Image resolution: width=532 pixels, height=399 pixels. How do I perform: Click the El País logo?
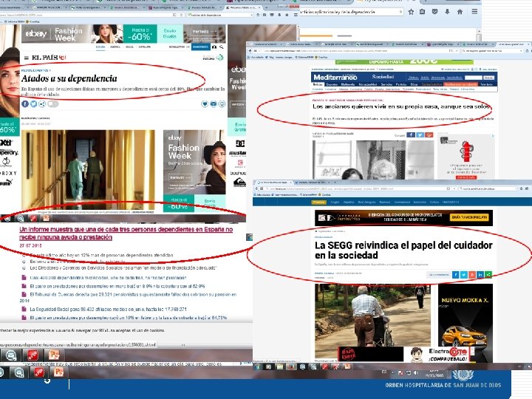pos(48,58)
